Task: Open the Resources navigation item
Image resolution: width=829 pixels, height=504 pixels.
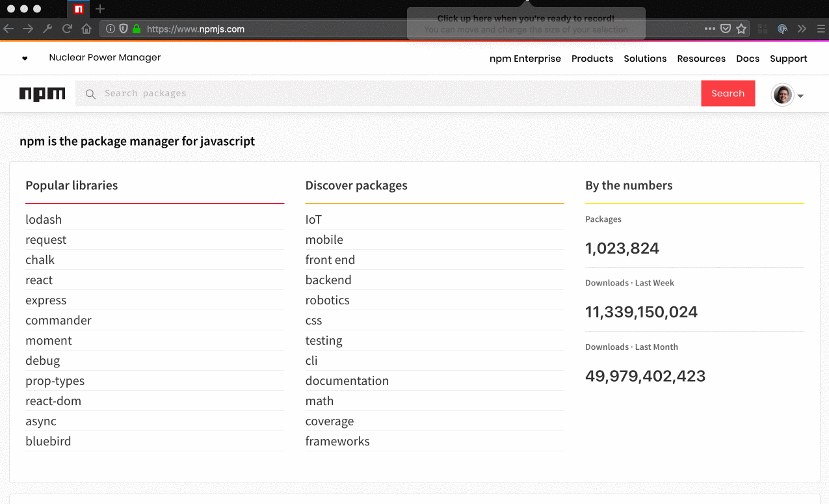Action: (x=701, y=59)
